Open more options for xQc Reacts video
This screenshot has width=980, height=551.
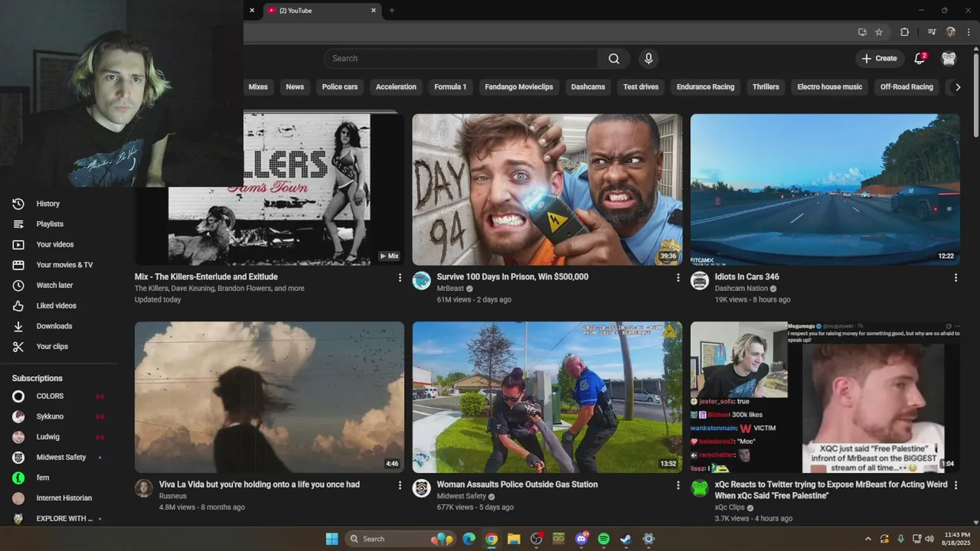(x=955, y=485)
